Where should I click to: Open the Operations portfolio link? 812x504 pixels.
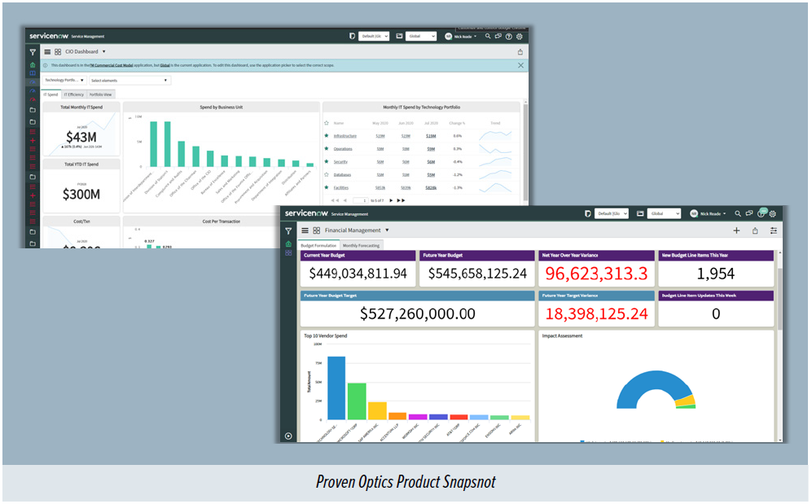[x=343, y=149]
